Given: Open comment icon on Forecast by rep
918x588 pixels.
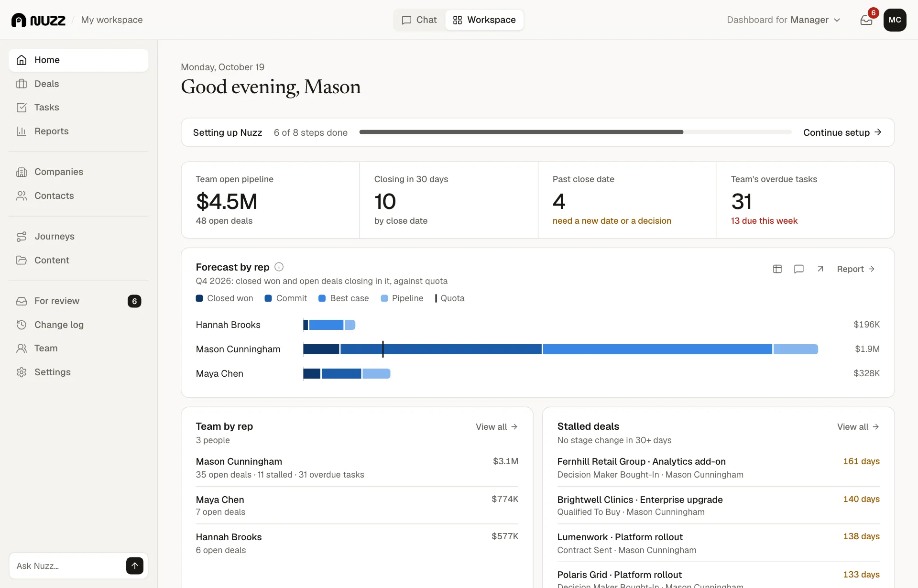Looking at the screenshot, I should (799, 269).
